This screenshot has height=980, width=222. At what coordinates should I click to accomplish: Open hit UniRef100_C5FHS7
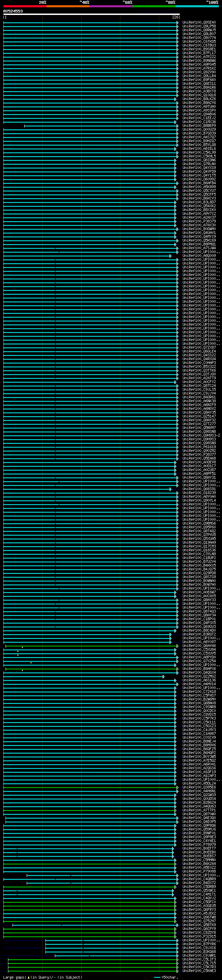point(199,695)
